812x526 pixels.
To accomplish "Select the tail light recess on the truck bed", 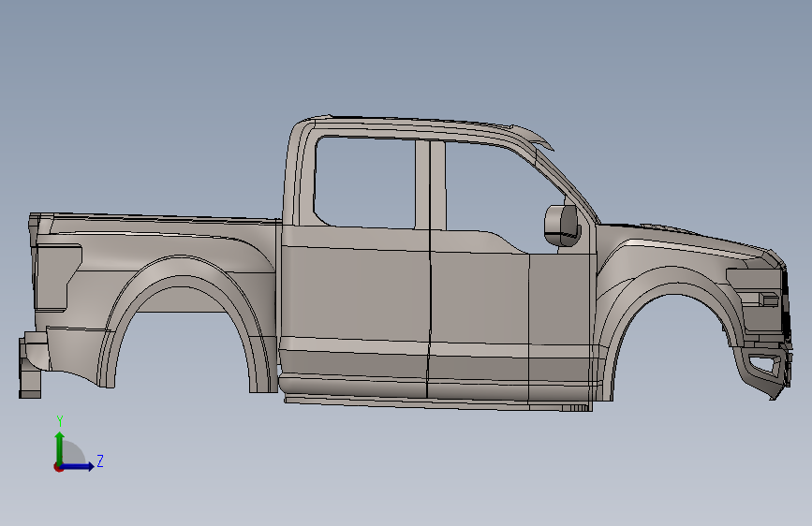I will point(58,278).
